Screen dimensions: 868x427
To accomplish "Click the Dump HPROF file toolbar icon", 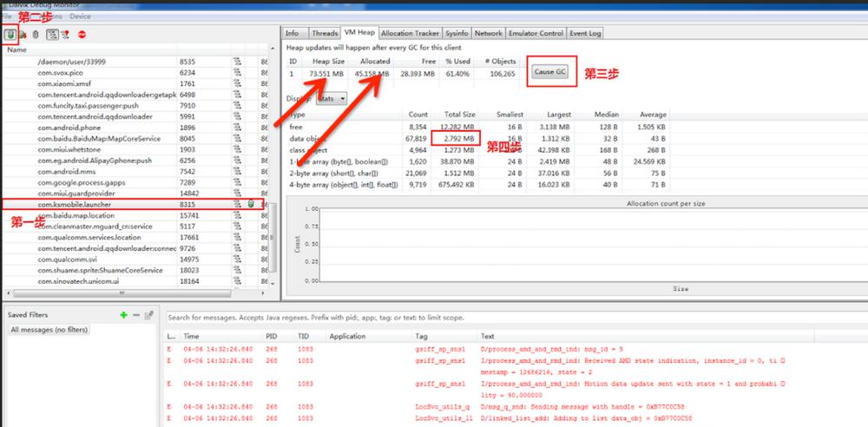I will 23,35.
